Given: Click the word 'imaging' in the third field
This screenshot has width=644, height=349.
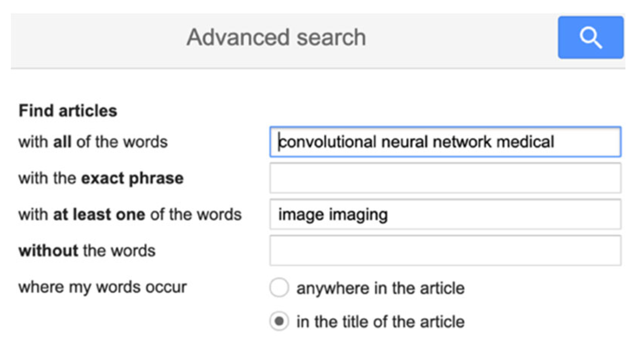Looking at the screenshot, I should [x=358, y=215].
